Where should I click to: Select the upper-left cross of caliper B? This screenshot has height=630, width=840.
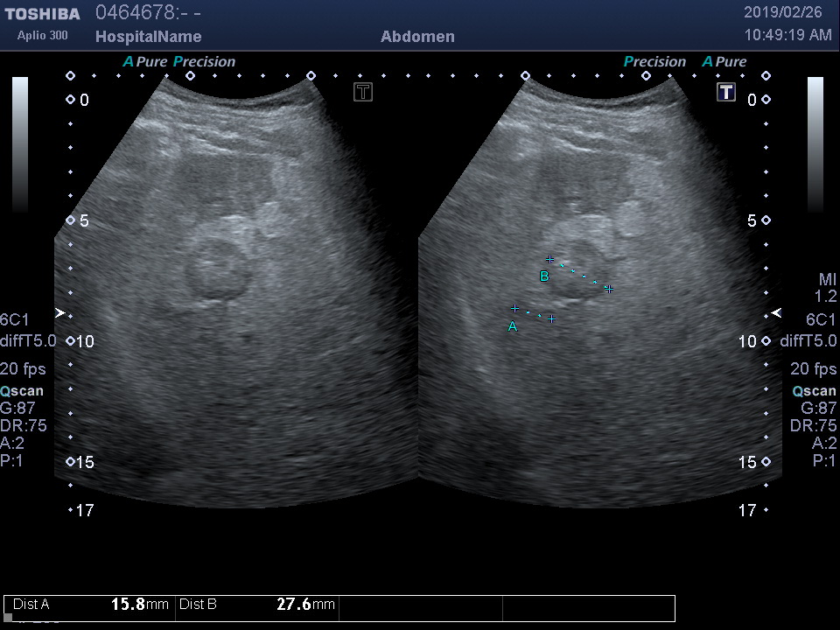pos(549,259)
